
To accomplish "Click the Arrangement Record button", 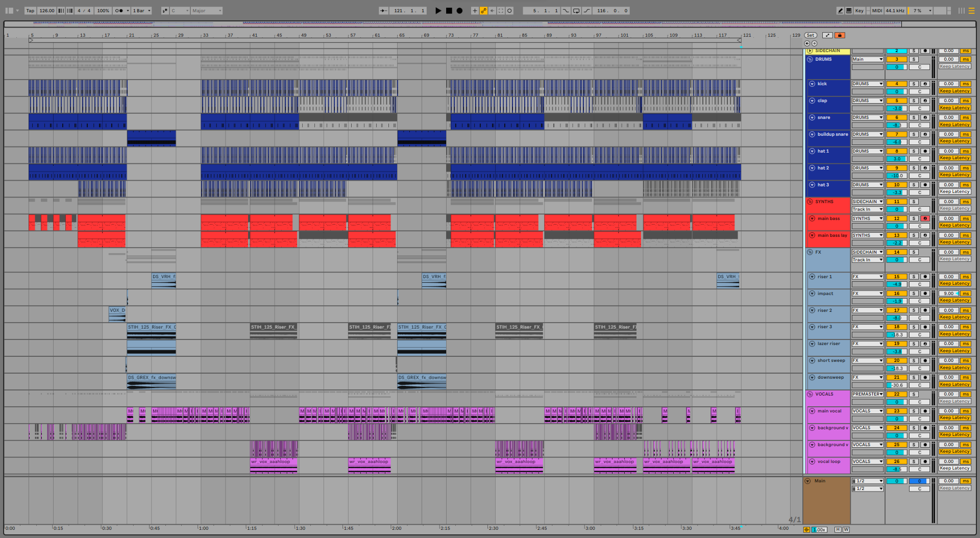I will click(459, 11).
